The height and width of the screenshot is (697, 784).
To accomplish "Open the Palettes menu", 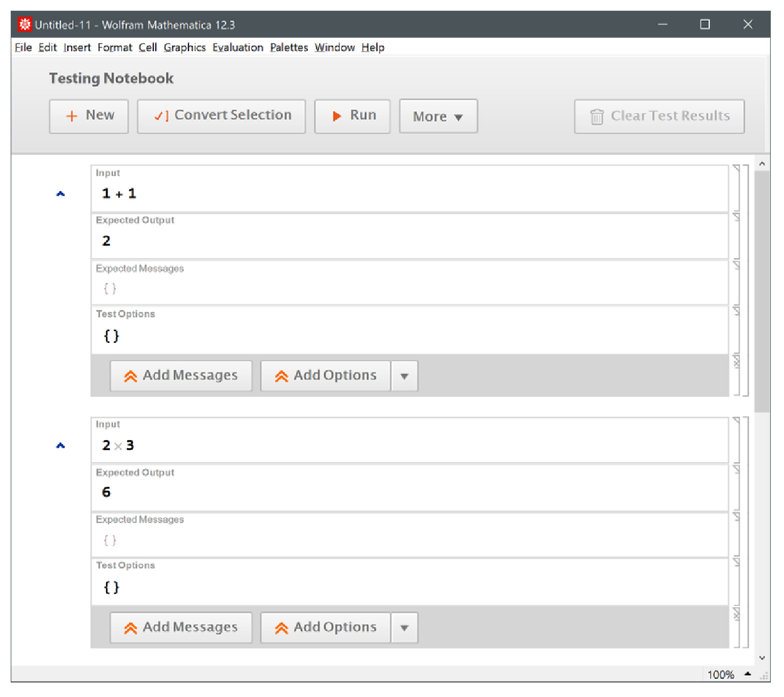I will coord(289,48).
